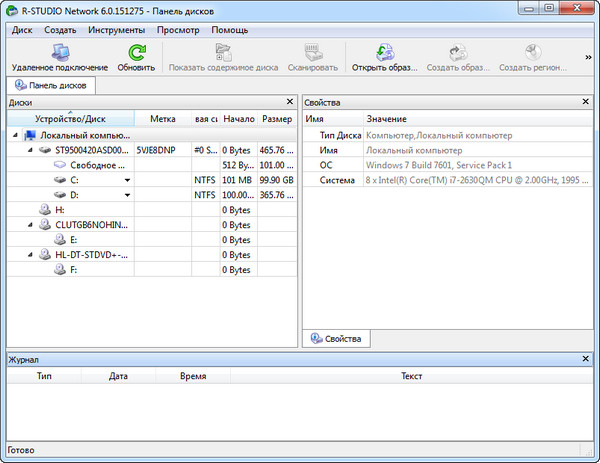
Task: Sort disks by Размер column header
Action: click(x=276, y=119)
